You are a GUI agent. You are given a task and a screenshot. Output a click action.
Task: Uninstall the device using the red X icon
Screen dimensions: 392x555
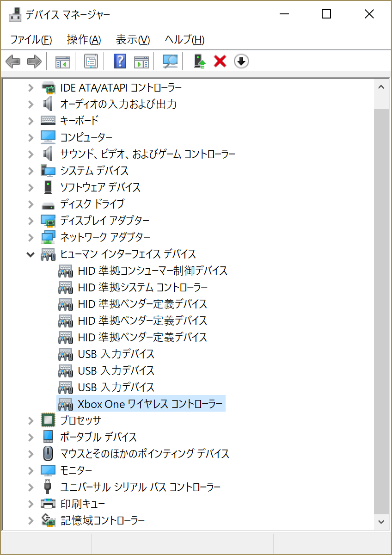point(219,61)
